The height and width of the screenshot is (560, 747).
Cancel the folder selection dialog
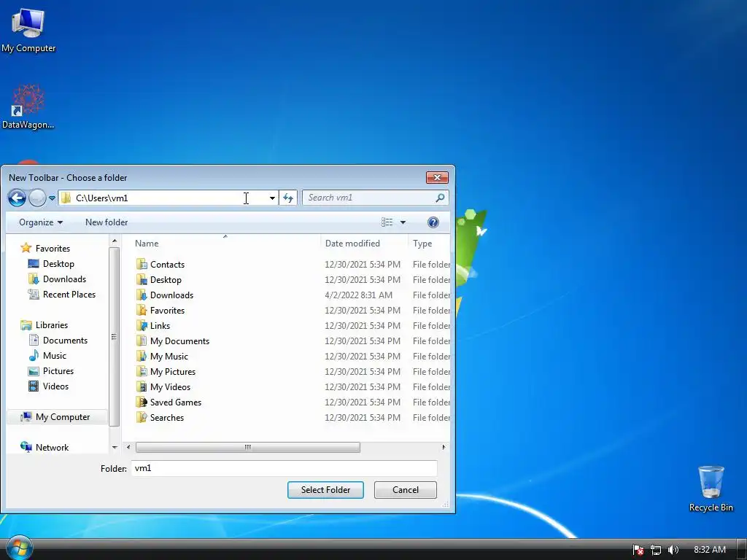click(406, 490)
